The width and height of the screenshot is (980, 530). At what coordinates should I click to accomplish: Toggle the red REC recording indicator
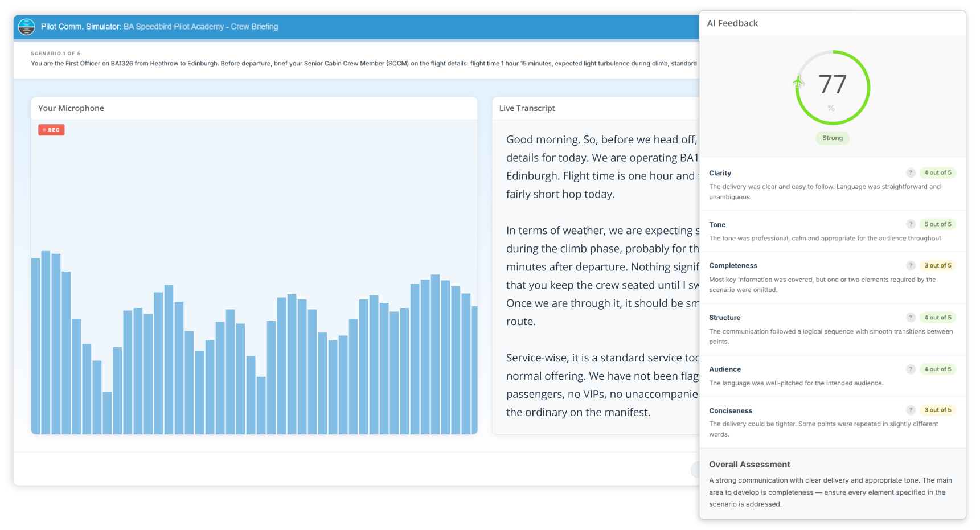tap(51, 130)
